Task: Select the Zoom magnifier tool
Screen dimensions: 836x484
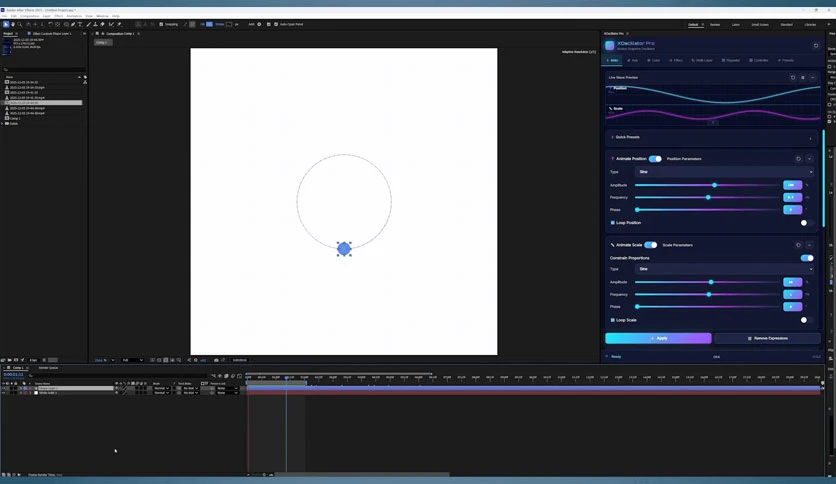Action: point(20,24)
